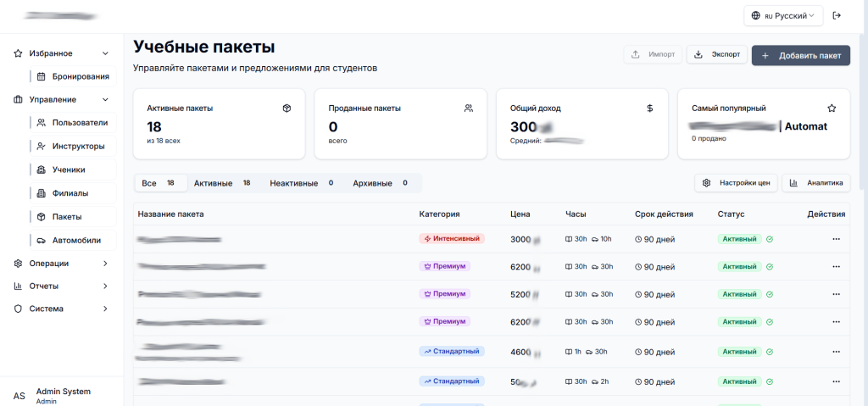Screen dimensions: 868x406
Task: Click the dollar icon on Общий доход card
Action: click(650, 108)
